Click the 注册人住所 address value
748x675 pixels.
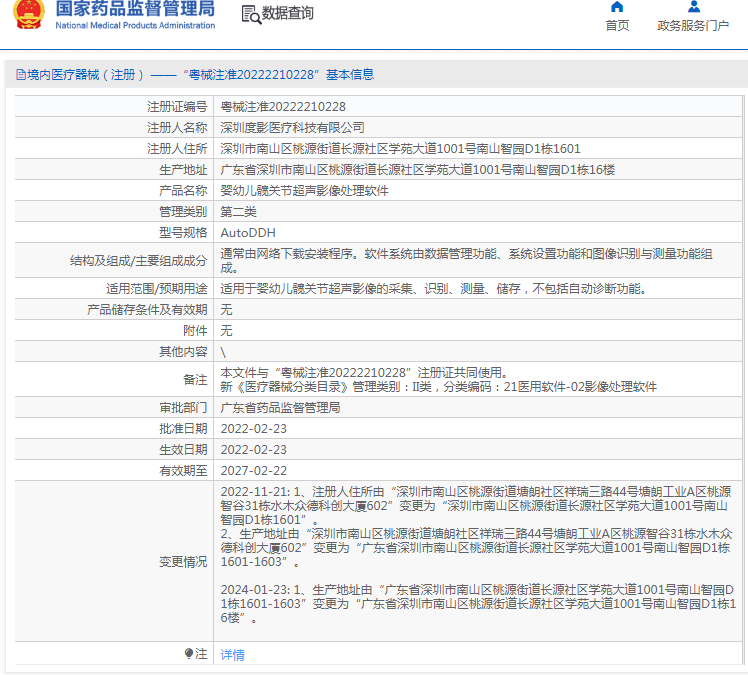[x=400, y=148]
